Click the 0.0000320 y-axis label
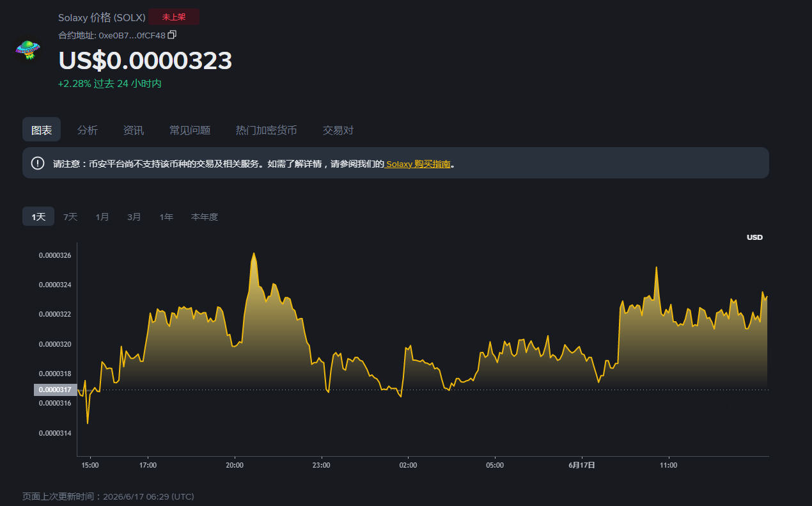Viewport: 812px width, 506px height. pos(55,344)
